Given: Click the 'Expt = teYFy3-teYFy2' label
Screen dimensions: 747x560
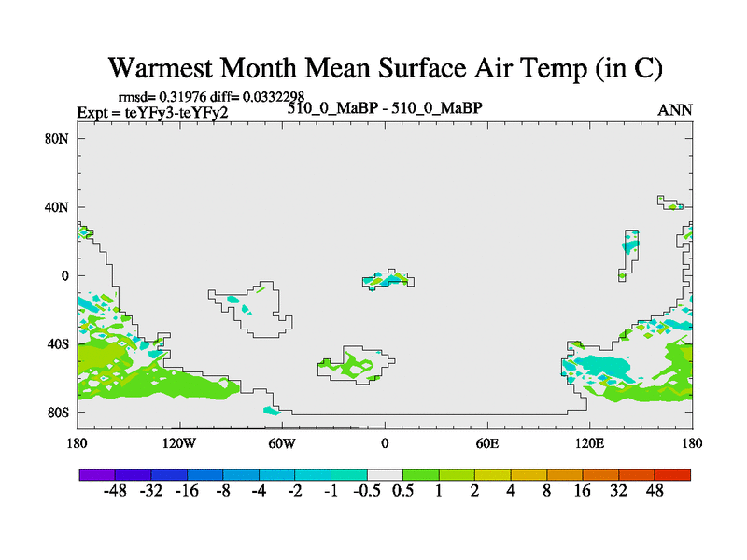Looking at the screenshot, I should point(152,112).
